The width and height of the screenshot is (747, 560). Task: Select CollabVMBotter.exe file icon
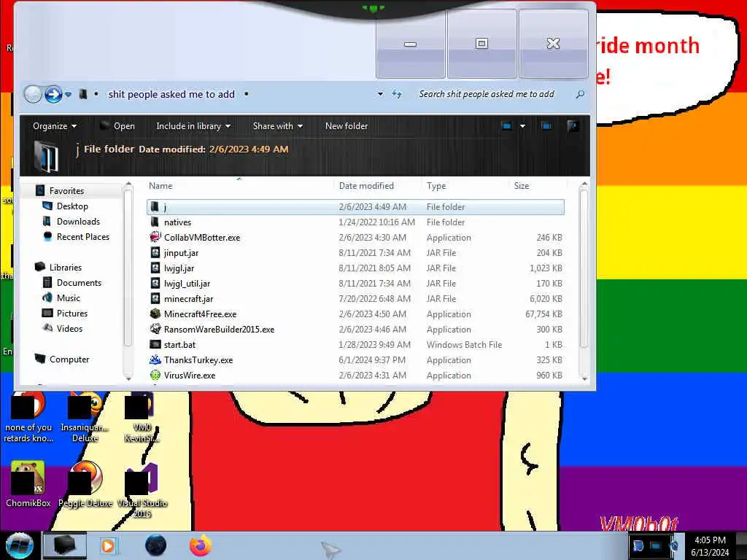coord(155,237)
